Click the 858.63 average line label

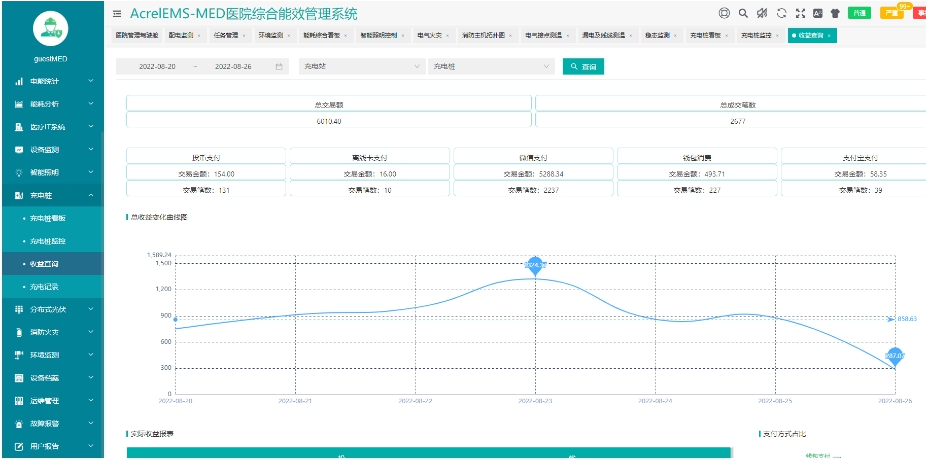[907, 319]
